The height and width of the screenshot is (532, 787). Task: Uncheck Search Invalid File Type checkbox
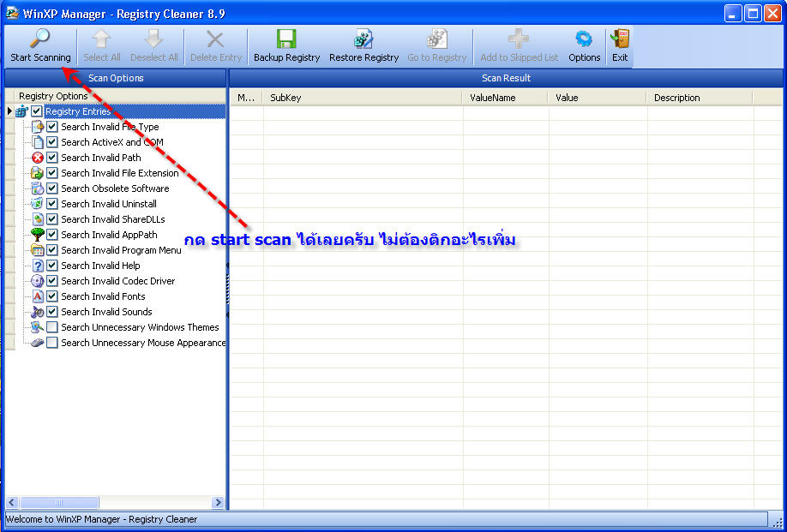click(x=52, y=127)
